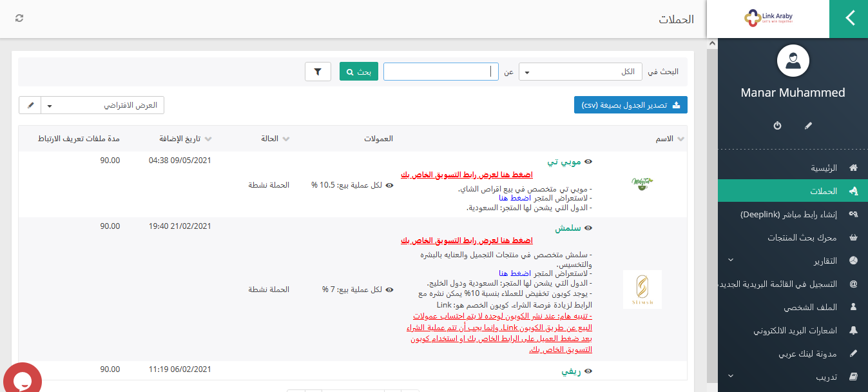Click the person icon beside الملف الشخصي
The image size is (868, 392).
click(854, 307)
